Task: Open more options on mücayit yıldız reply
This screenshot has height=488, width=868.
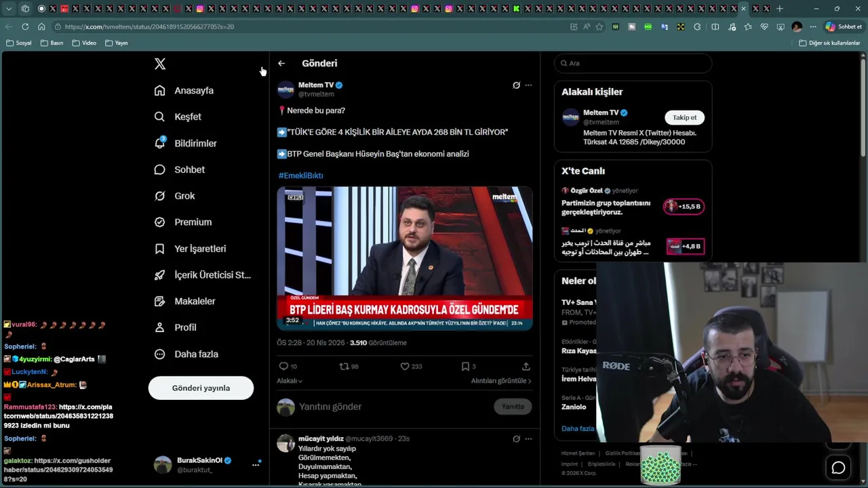Action: (528, 439)
